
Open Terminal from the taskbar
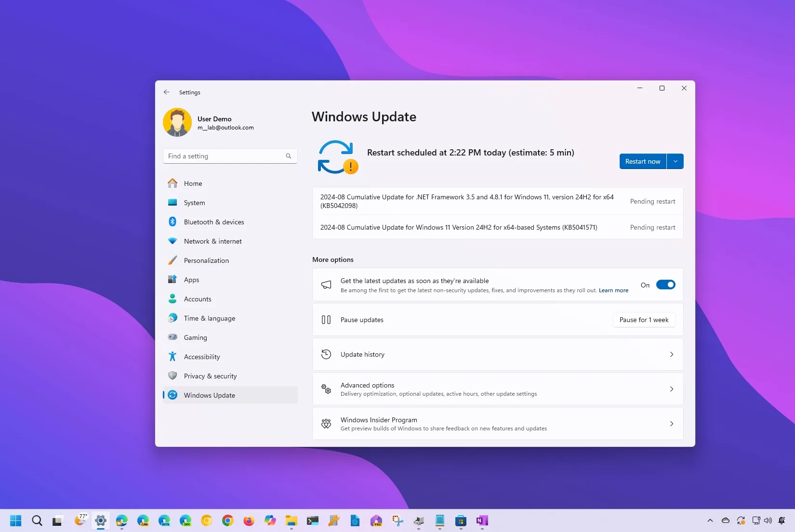pos(313,520)
